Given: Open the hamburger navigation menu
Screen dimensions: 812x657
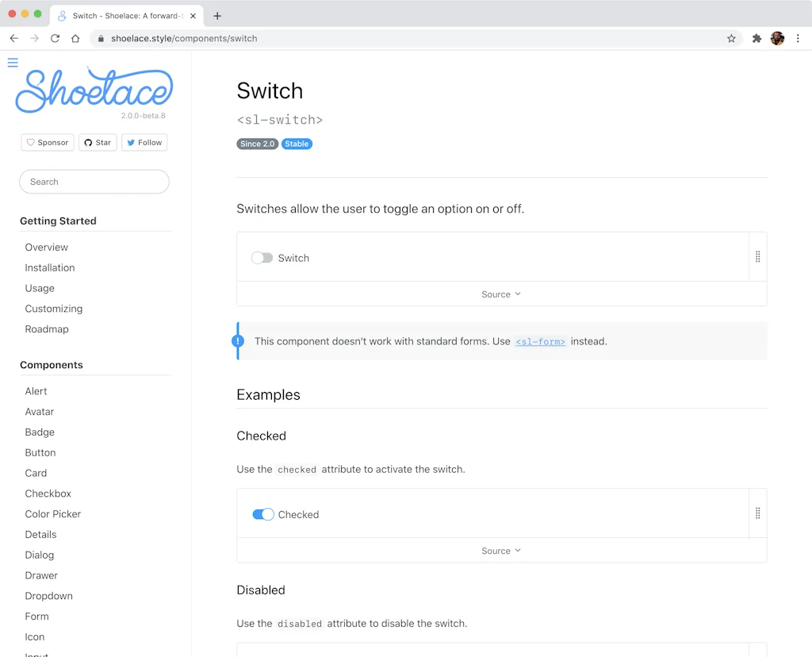Looking at the screenshot, I should coord(12,62).
